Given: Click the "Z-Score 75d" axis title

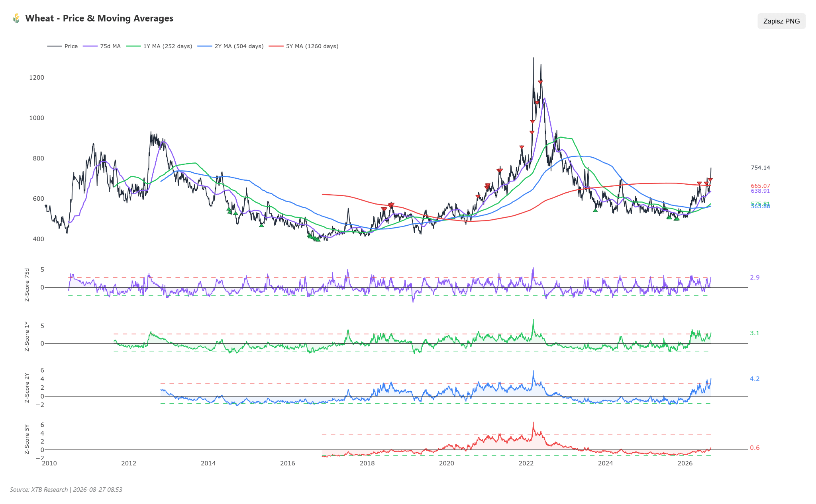Looking at the screenshot, I should point(27,285).
